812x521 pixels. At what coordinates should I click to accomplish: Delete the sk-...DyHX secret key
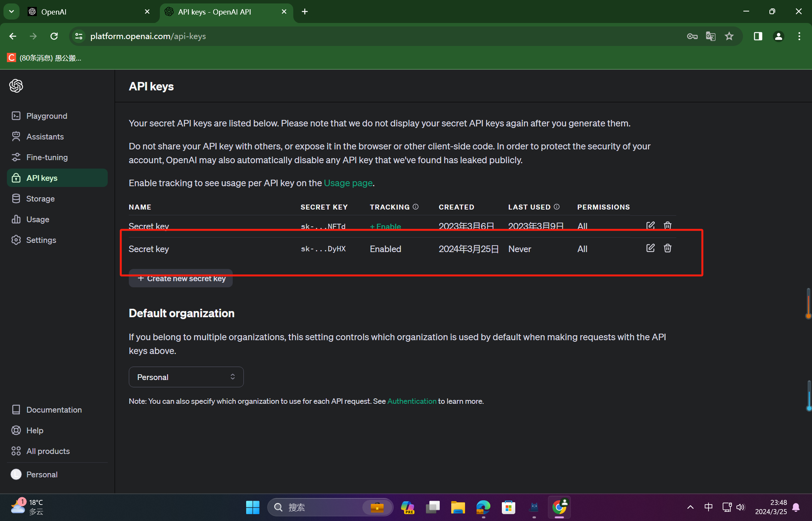pyautogui.click(x=667, y=248)
